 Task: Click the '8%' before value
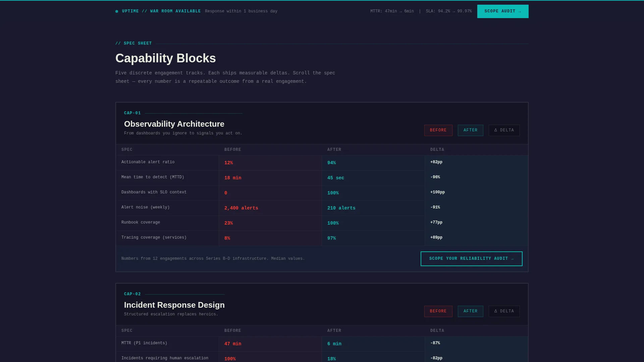click(x=227, y=238)
